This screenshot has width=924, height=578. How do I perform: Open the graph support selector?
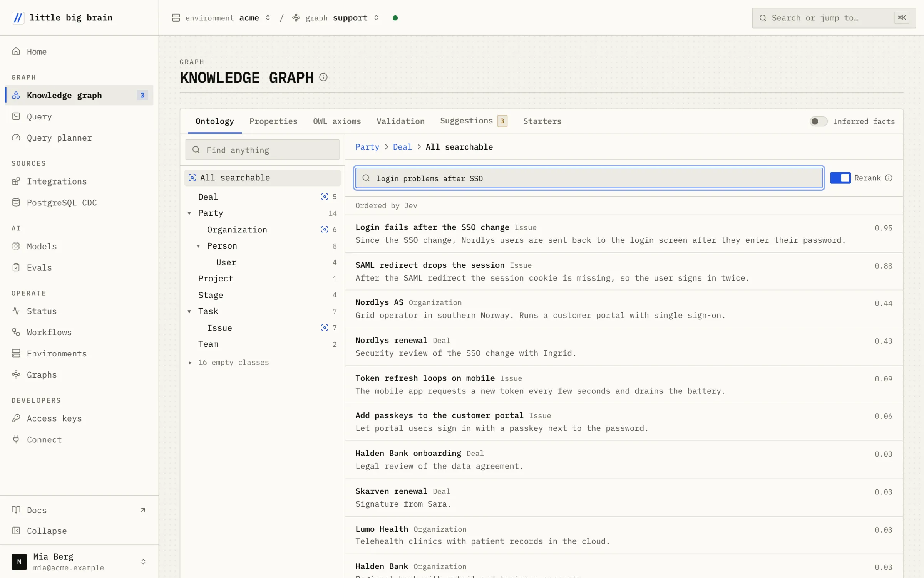point(336,18)
